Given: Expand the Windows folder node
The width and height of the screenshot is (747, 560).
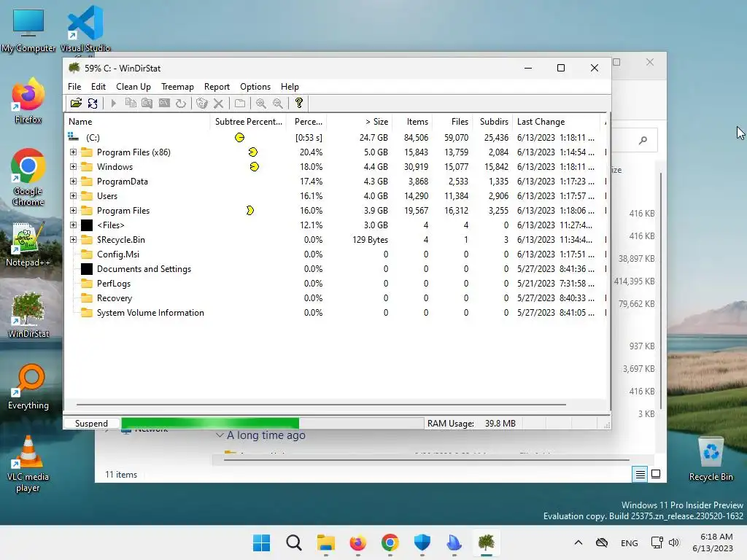Looking at the screenshot, I should click(x=73, y=167).
